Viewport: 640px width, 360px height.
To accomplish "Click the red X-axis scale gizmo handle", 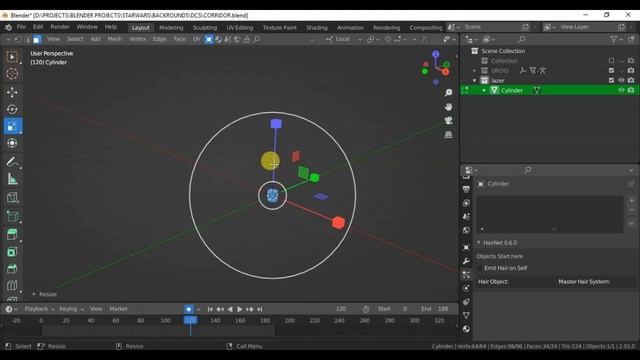I will [338, 223].
